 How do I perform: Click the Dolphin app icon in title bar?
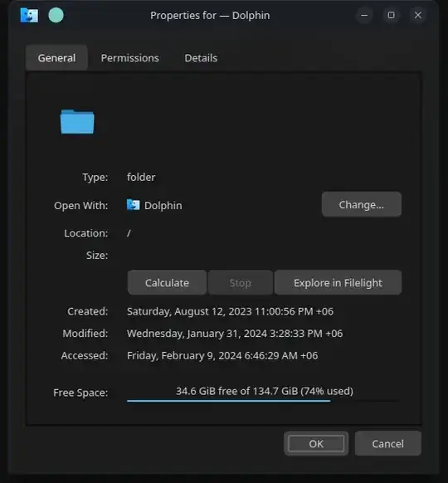pyautogui.click(x=29, y=16)
